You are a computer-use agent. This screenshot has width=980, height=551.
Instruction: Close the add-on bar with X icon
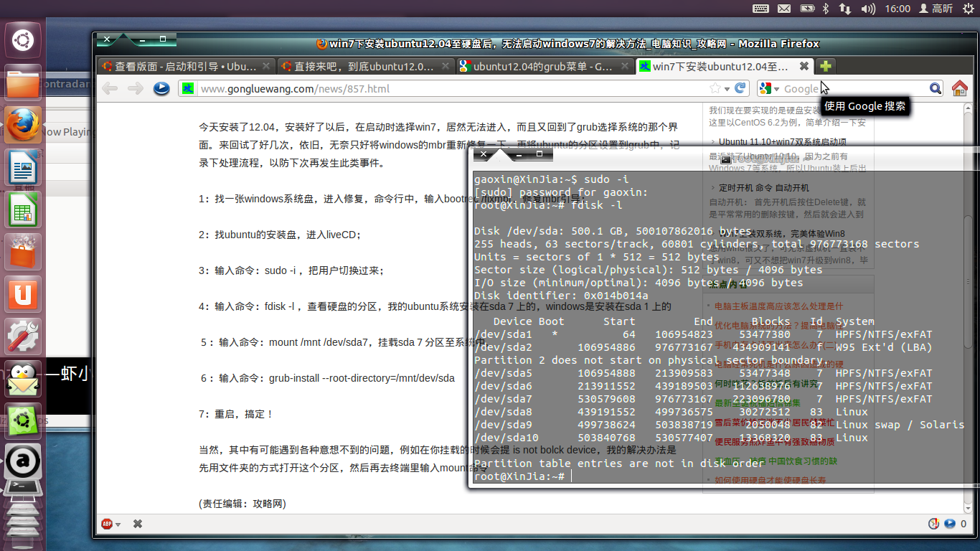(138, 524)
